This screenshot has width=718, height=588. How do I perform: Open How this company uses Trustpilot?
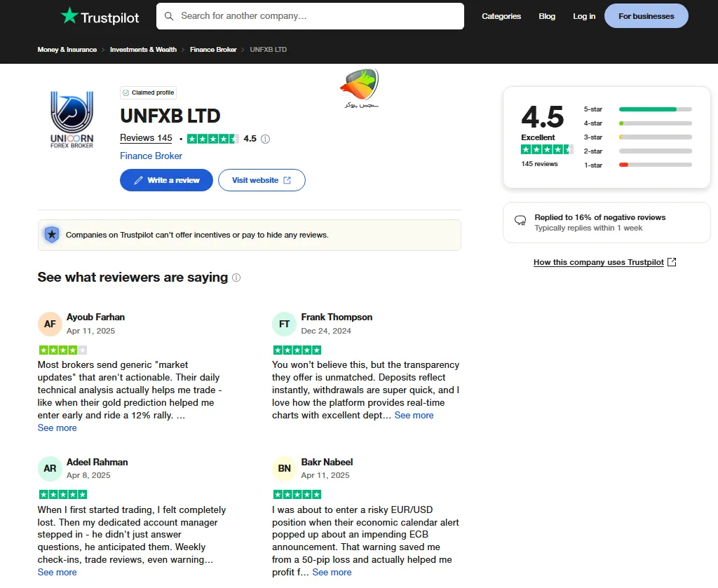click(600, 262)
